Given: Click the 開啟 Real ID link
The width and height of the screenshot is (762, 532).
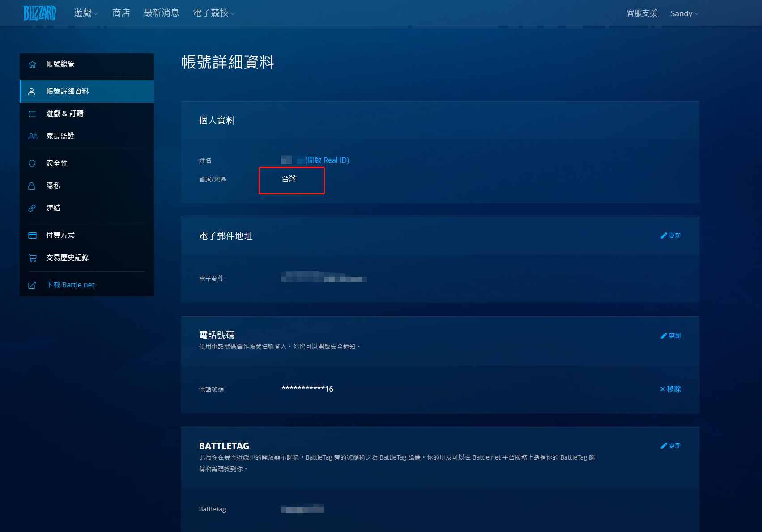Looking at the screenshot, I should (327, 160).
